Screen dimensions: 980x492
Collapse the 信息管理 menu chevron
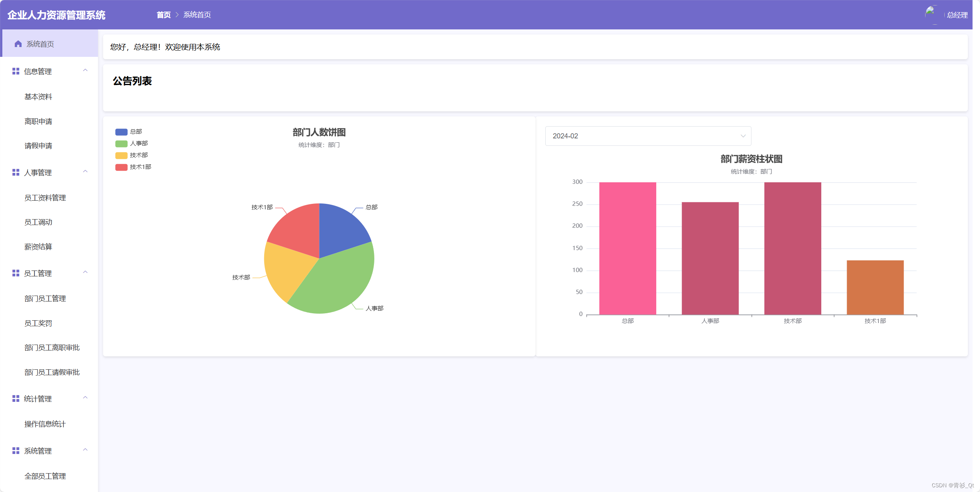tap(85, 71)
